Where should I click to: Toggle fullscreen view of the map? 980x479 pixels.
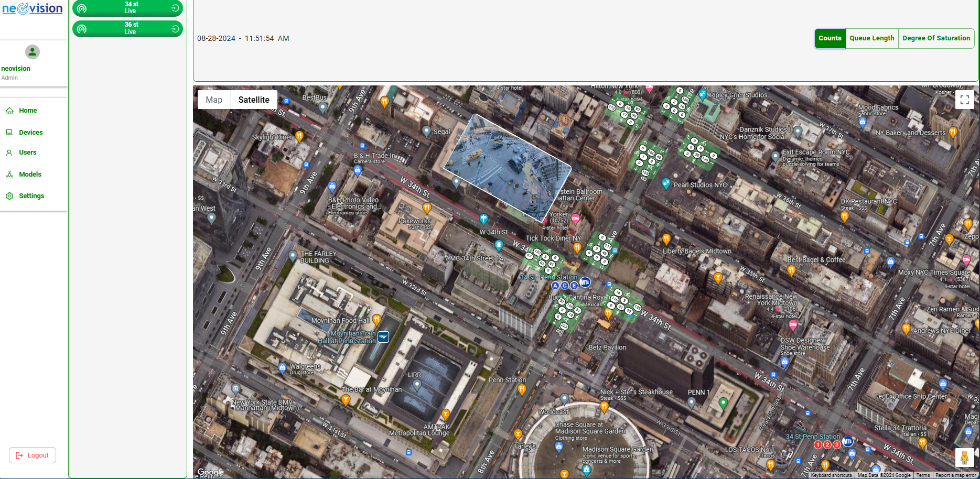tap(964, 100)
